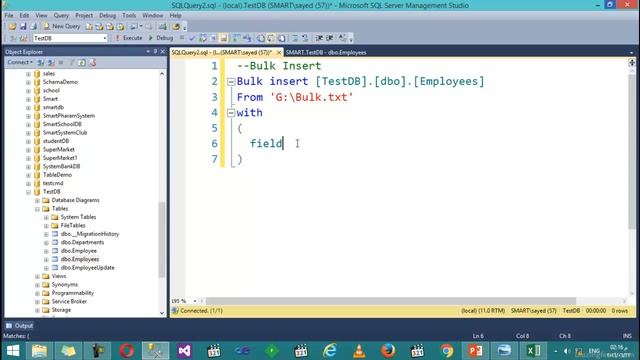Click the Save icon in toolbar

coord(23,26)
